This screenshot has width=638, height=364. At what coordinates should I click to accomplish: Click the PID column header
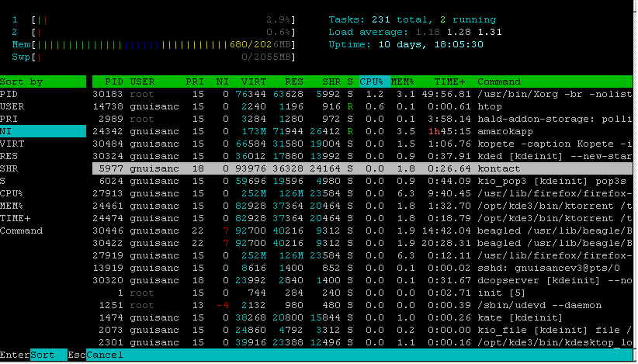click(114, 81)
